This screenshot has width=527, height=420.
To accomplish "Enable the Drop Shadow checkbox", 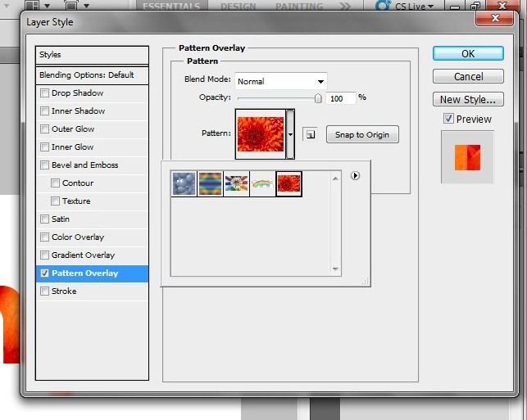I will [45, 93].
